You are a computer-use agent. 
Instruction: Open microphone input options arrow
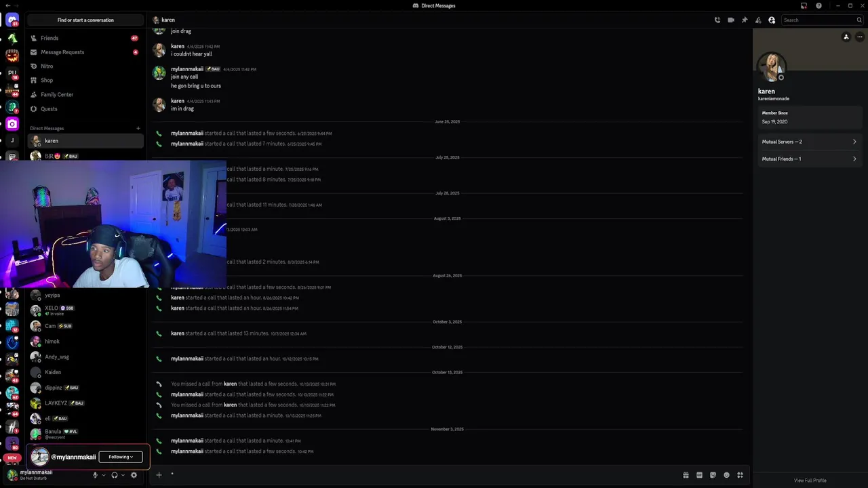click(x=104, y=475)
